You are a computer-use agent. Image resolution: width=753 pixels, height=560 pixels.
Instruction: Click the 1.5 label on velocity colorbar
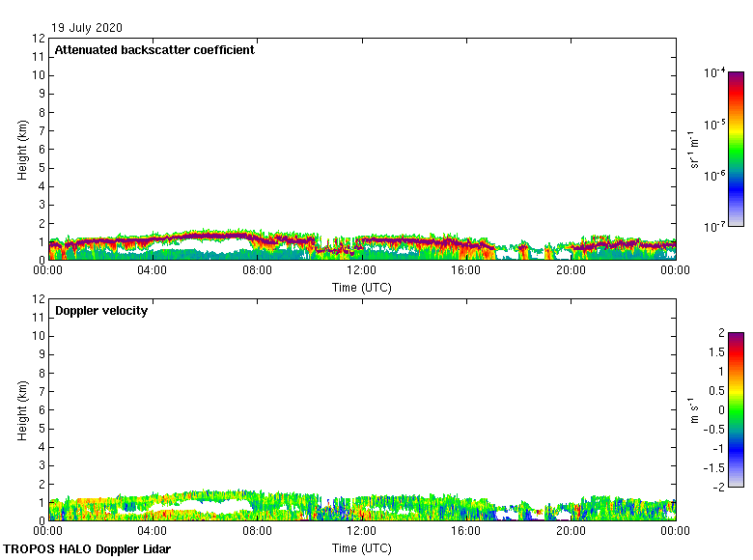(716, 351)
